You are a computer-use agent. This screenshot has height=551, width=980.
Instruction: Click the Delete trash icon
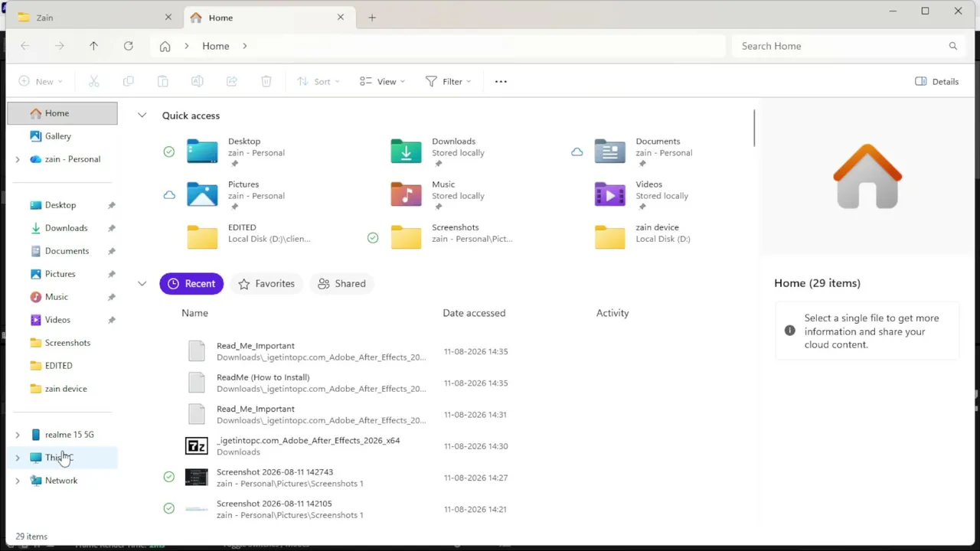pos(266,81)
